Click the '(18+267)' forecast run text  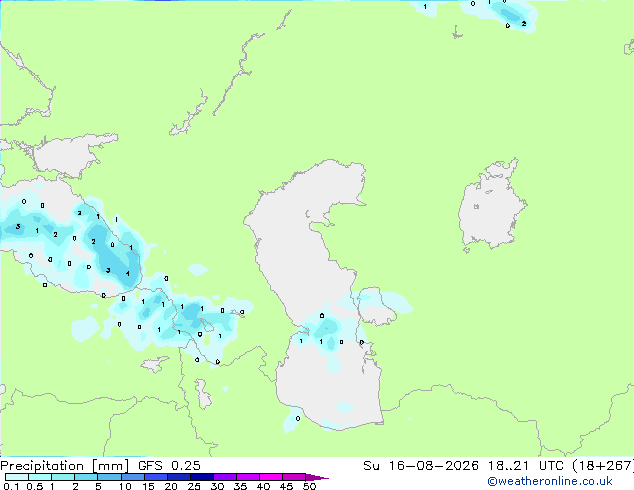click(603, 466)
